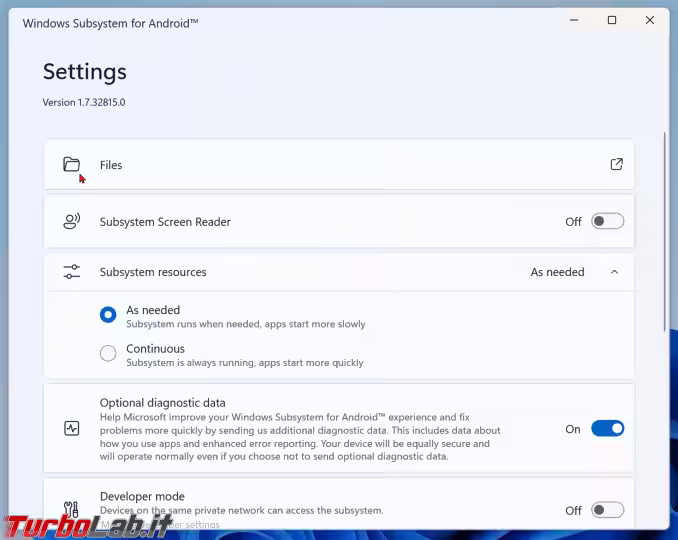Collapse the Subsystem resources chevron
Viewport: 678px width, 540px height.
point(614,272)
